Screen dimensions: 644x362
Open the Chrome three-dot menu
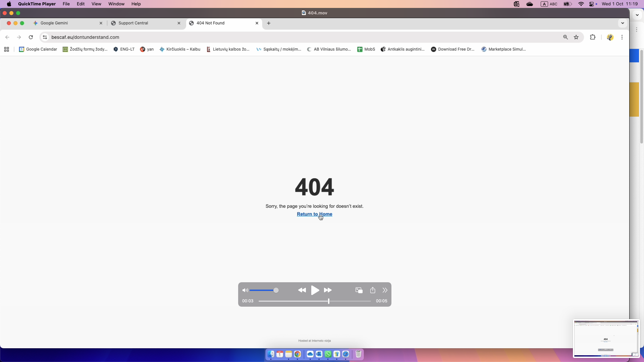point(622,37)
